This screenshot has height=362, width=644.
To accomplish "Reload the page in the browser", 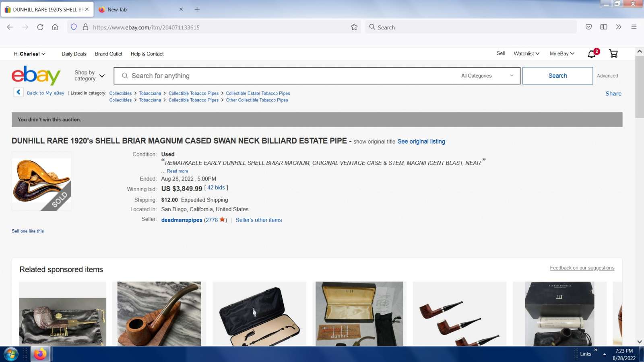I will point(40,27).
